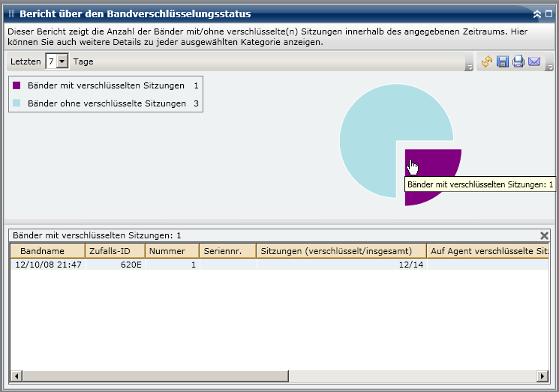Print the report with the printer icon
The height and width of the screenshot is (392, 559).
coord(518,61)
